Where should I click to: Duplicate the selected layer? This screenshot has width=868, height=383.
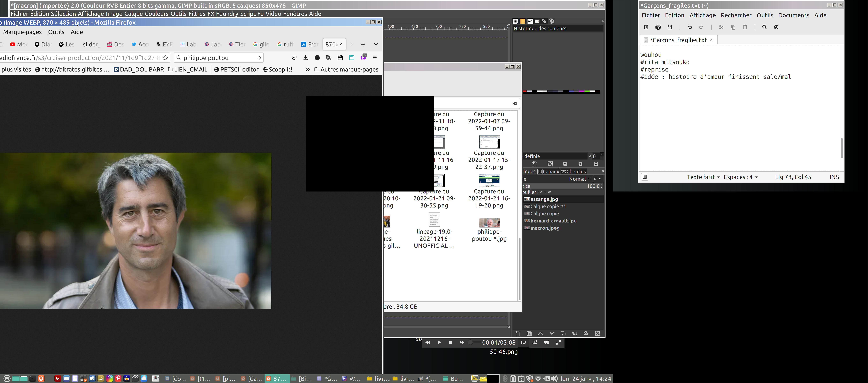[563, 333]
